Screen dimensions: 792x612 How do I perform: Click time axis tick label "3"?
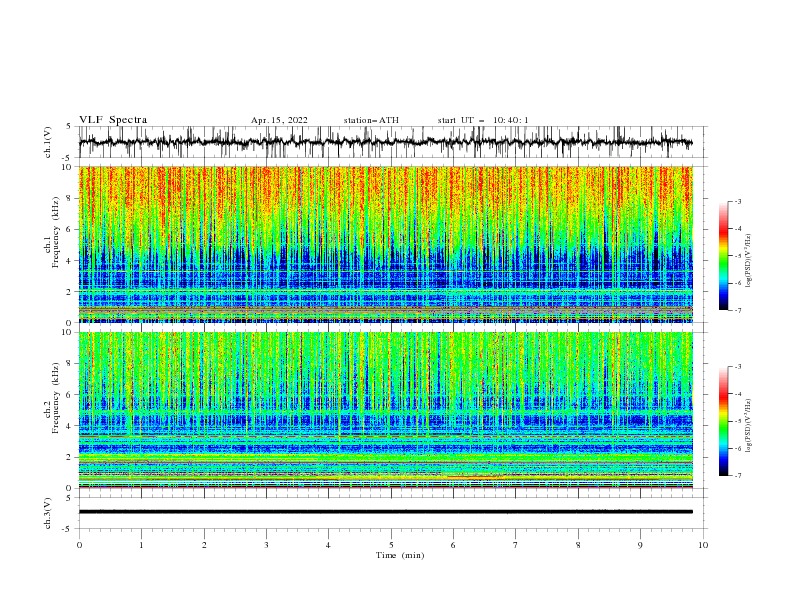(267, 545)
